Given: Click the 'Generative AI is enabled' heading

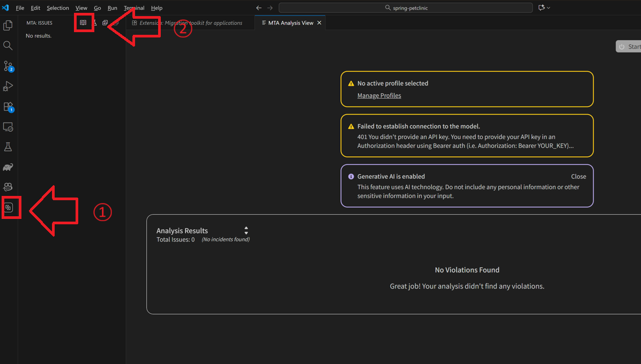Looking at the screenshot, I should click(x=391, y=176).
